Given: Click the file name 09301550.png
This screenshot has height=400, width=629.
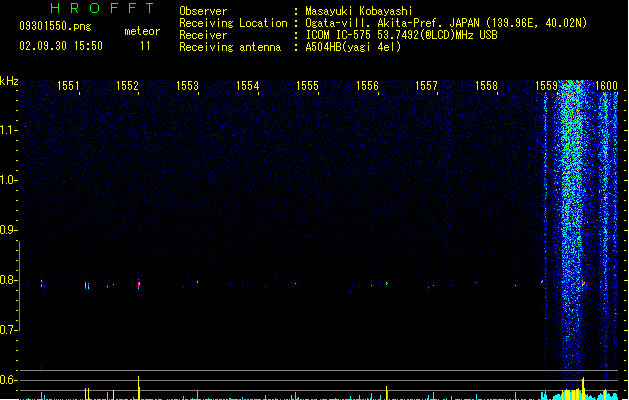Looking at the screenshot, I should [55, 26].
